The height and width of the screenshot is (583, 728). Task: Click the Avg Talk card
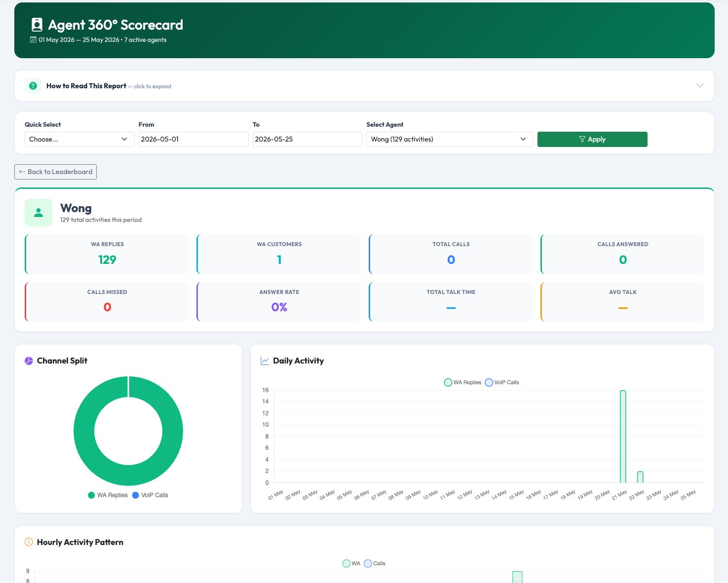click(622, 302)
